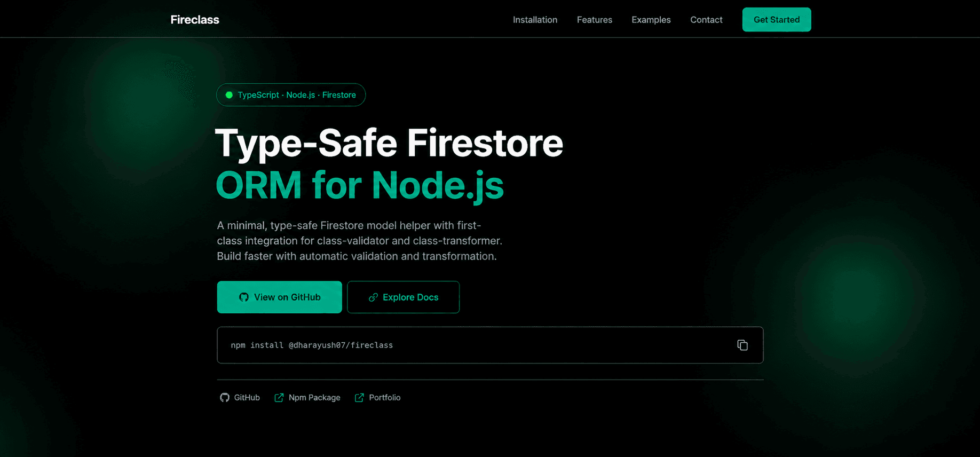Open the GitHub text link in footer row

click(247, 397)
